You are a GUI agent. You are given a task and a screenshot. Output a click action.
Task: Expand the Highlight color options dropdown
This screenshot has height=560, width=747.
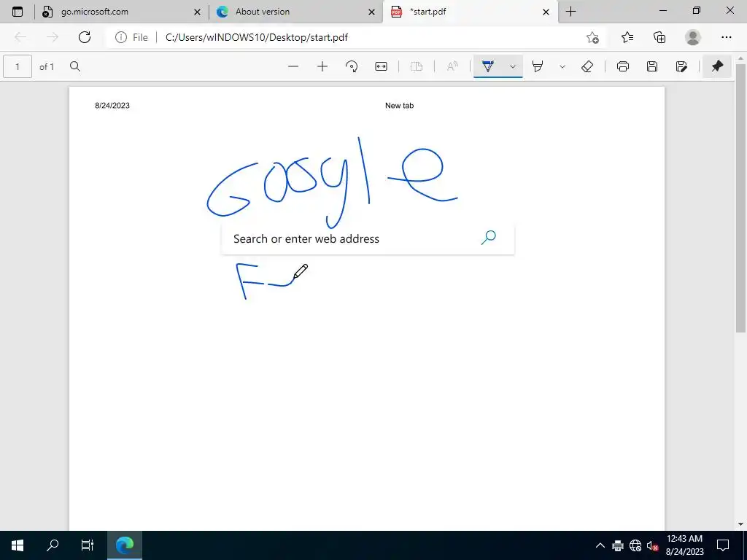pyautogui.click(x=562, y=66)
